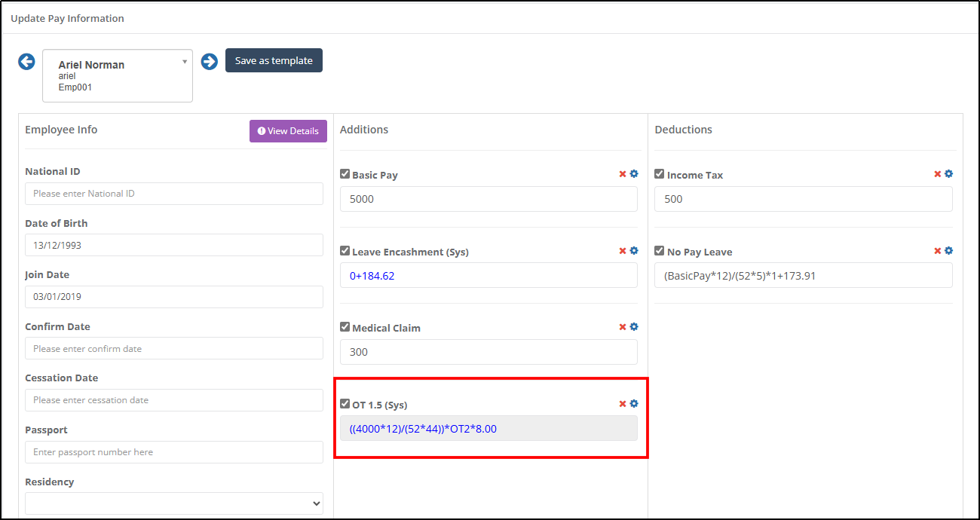Remove No Pay Leave with red X
Screen dimensions: 980x520
(938, 251)
